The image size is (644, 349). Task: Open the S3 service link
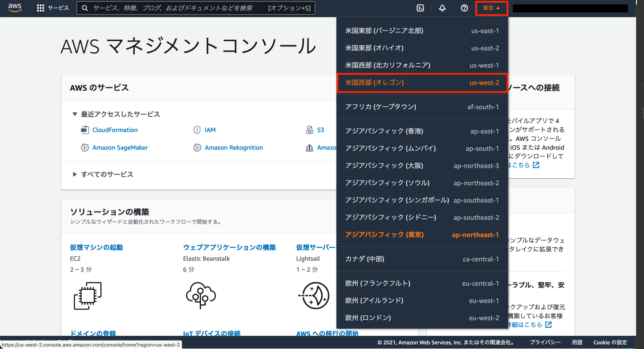(321, 130)
